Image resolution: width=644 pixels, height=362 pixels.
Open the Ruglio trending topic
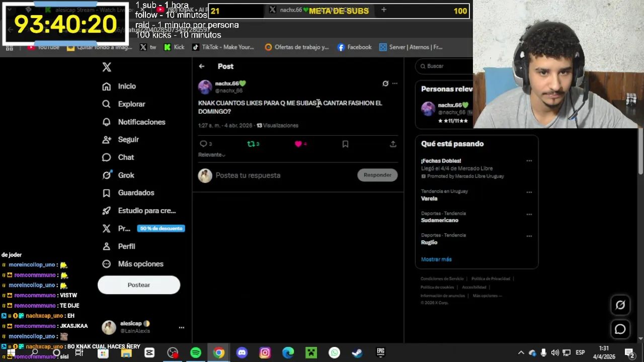coord(429,242)
